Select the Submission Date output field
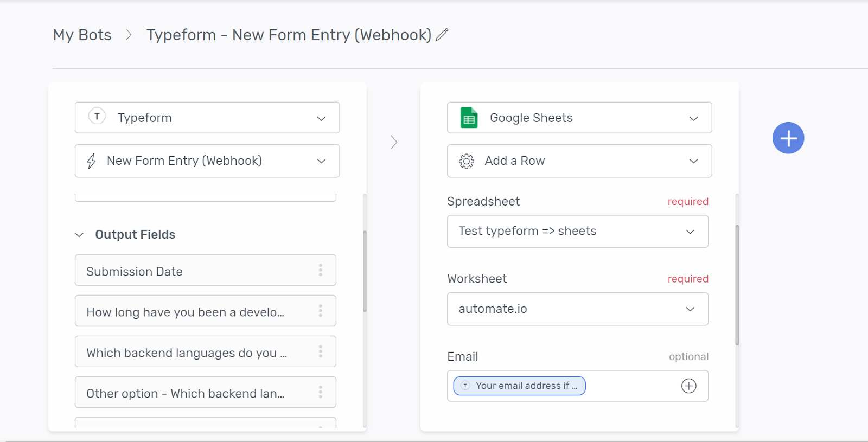This screenshot has height=442, width=868. [x=206, y=270]
